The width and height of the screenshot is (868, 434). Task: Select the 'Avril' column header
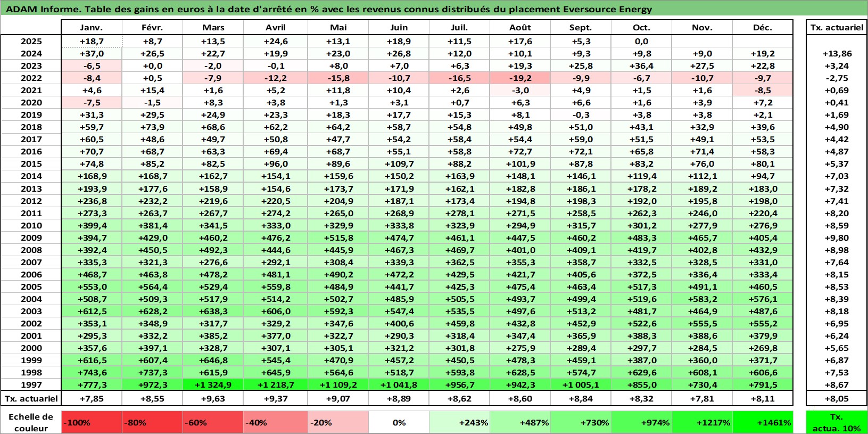[276, 28]
